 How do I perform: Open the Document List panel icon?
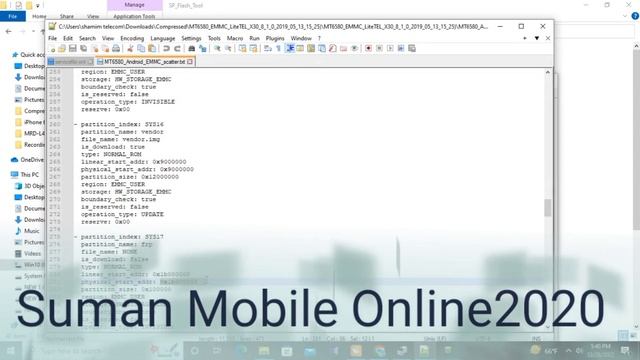pos(322,49)
